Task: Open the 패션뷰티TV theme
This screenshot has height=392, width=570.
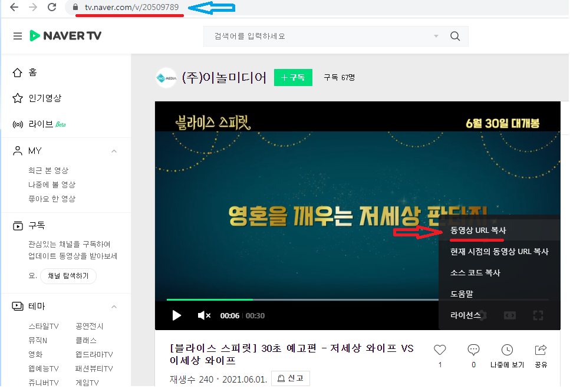Action: [x=94, y=369]
